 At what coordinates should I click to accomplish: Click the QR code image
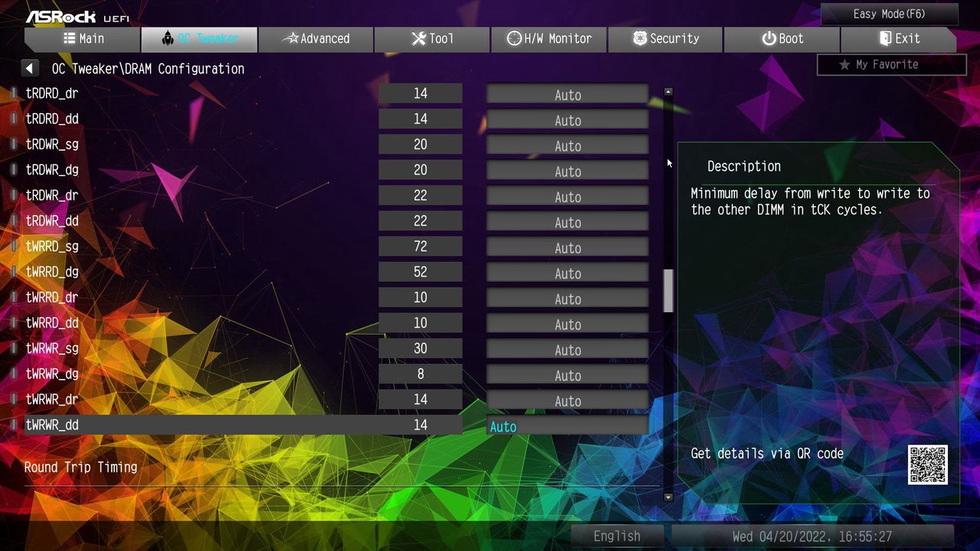(928, 465)
